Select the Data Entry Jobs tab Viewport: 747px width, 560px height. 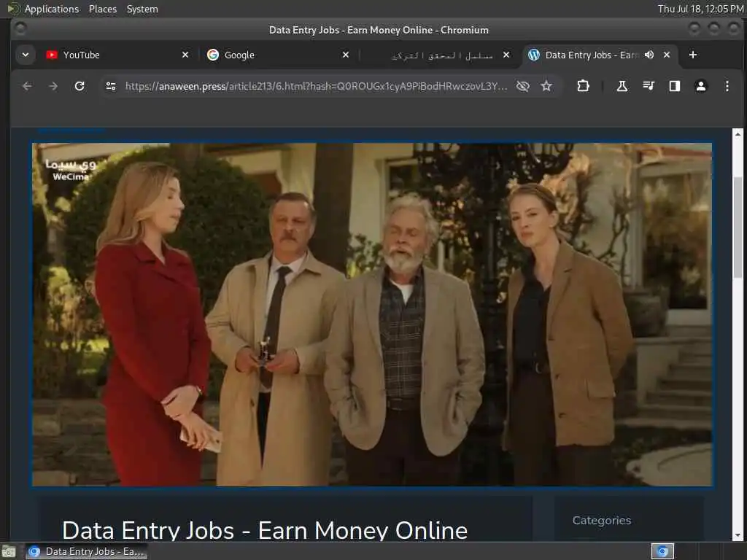pyautogui.click(x=591, y=55)
